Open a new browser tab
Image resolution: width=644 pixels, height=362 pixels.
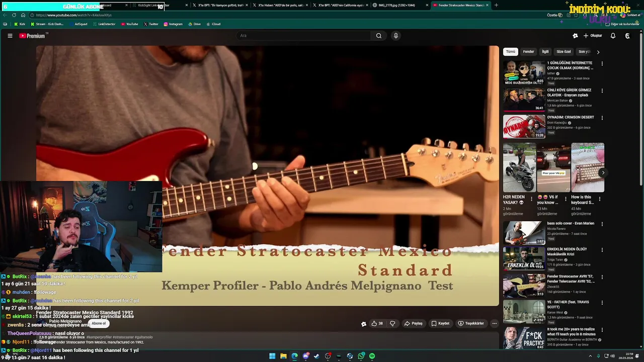click(496, 5)
